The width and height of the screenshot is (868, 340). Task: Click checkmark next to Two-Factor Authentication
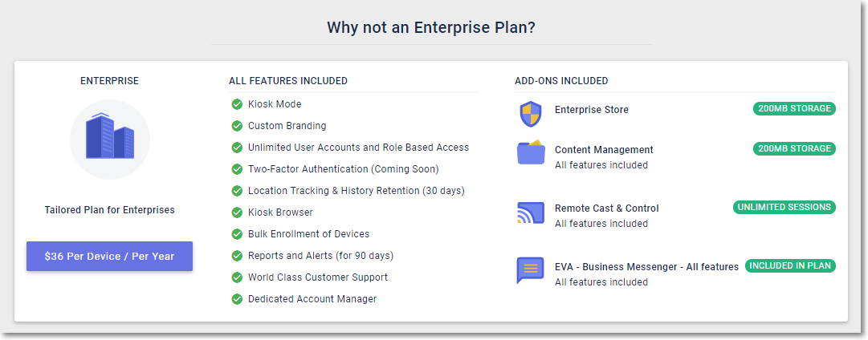pyautogui.click(x=237, y=169)
